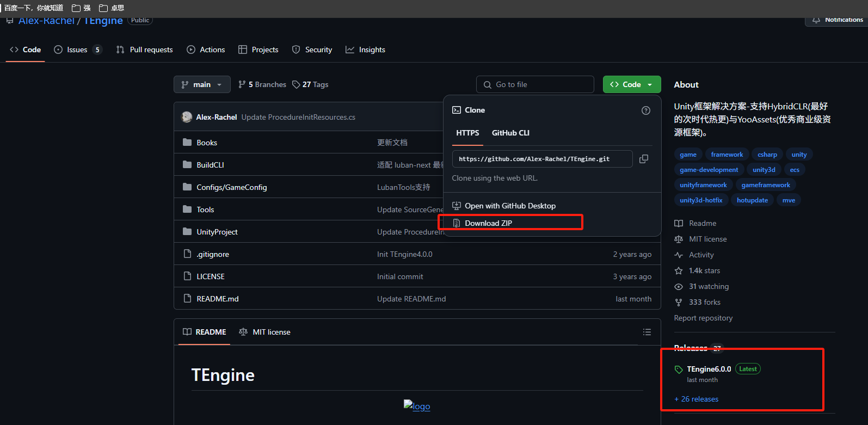Click the README.md file icon
The image size is (868, 425).
pos(187,299)
